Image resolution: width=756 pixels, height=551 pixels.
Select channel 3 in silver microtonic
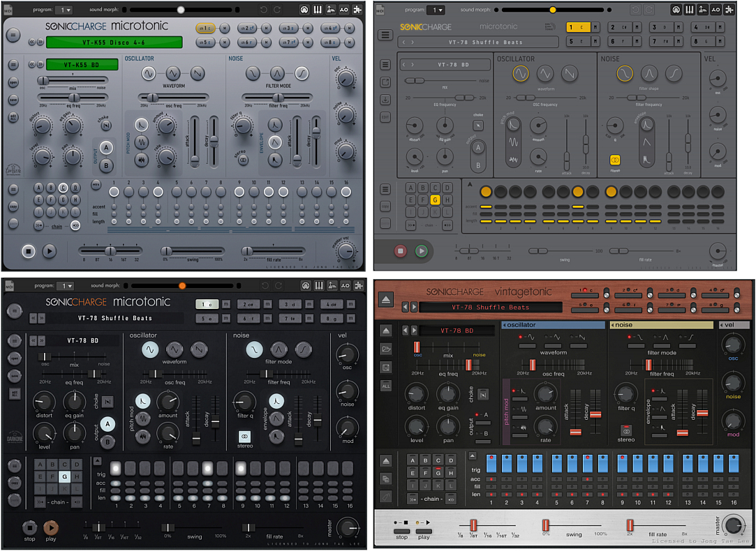[289, 29]
